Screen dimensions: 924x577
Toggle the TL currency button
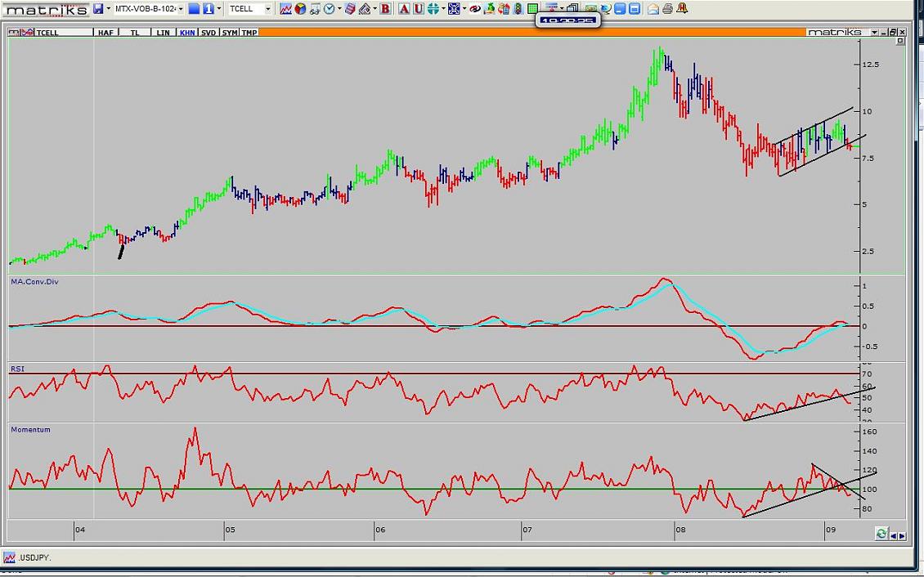click(135, 33)
